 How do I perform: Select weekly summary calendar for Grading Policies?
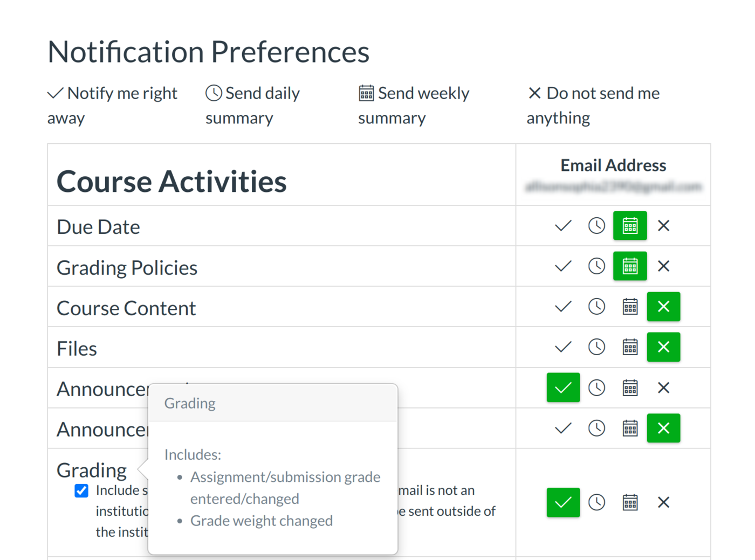coord(630,266)
